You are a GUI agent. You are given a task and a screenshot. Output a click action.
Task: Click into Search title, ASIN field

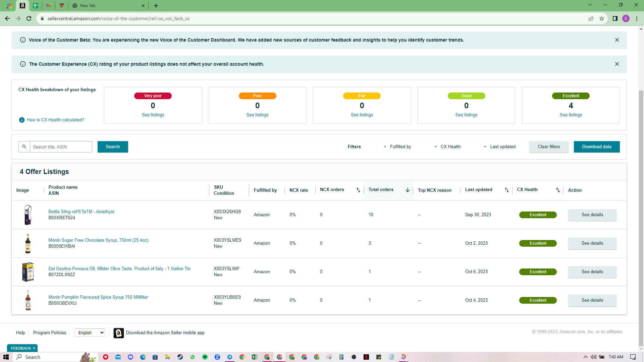[x=61, y=147]
